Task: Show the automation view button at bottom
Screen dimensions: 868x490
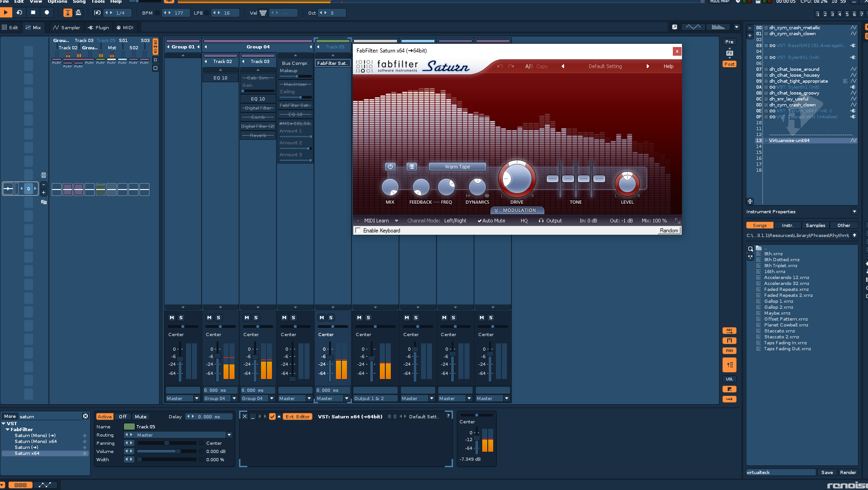Action: (x=45, y=485)
